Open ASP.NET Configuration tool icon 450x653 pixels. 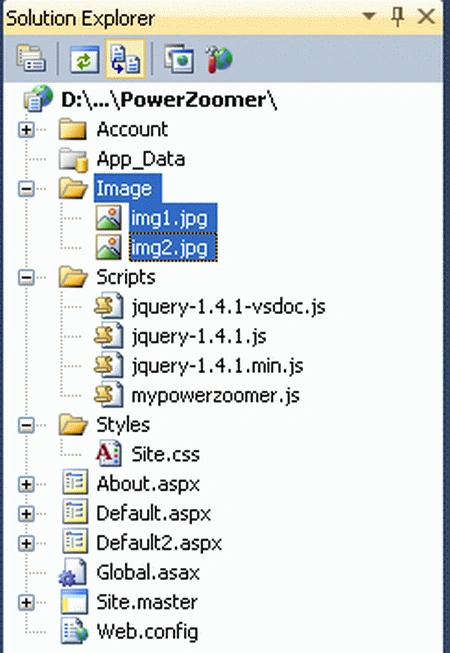coord(219,59)
